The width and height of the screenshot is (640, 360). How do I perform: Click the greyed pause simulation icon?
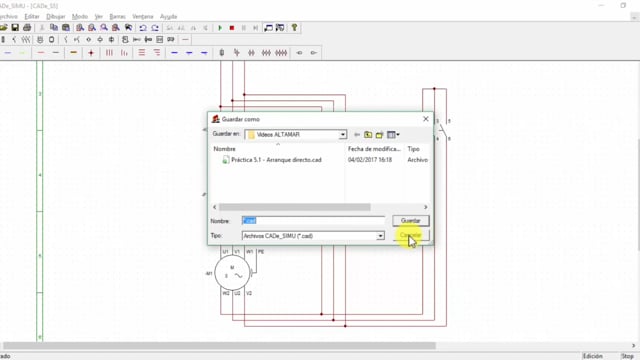pos(244,28)
